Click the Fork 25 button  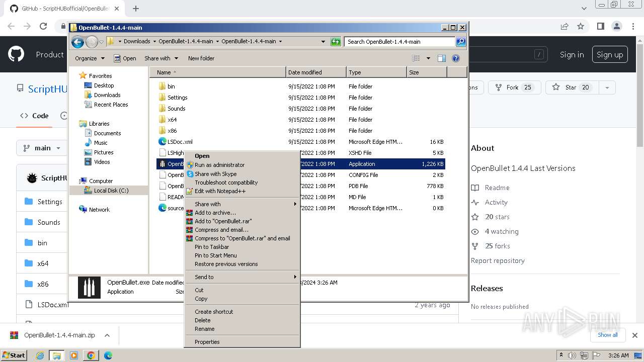514,87
